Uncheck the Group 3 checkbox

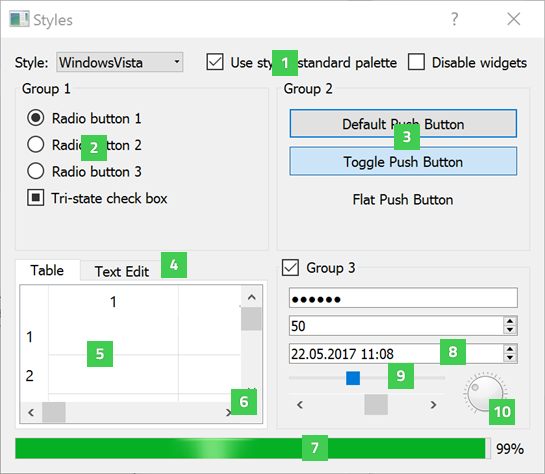pos(290,268)
